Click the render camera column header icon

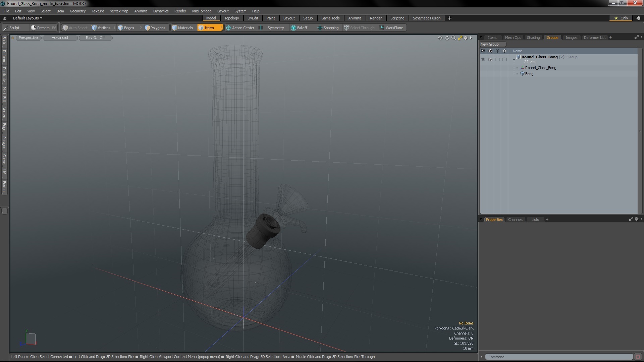coord(490,51)
